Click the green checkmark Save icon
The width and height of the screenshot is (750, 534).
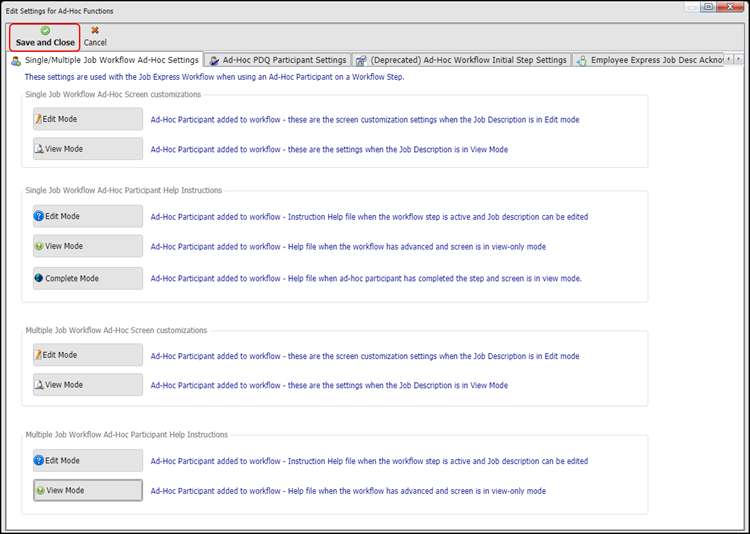tap(45, 31)
